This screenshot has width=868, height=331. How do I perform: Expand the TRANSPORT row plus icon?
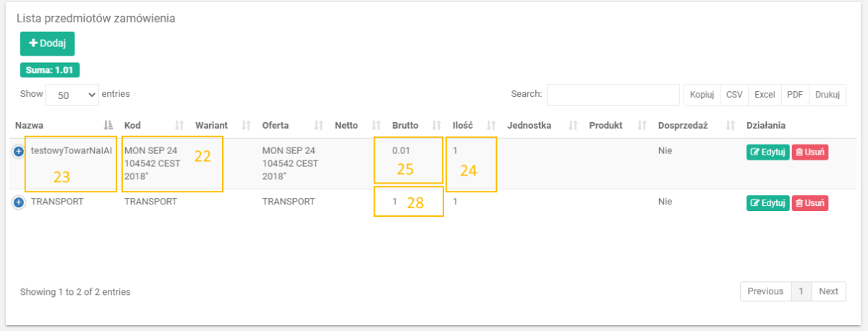click(19, 202)
